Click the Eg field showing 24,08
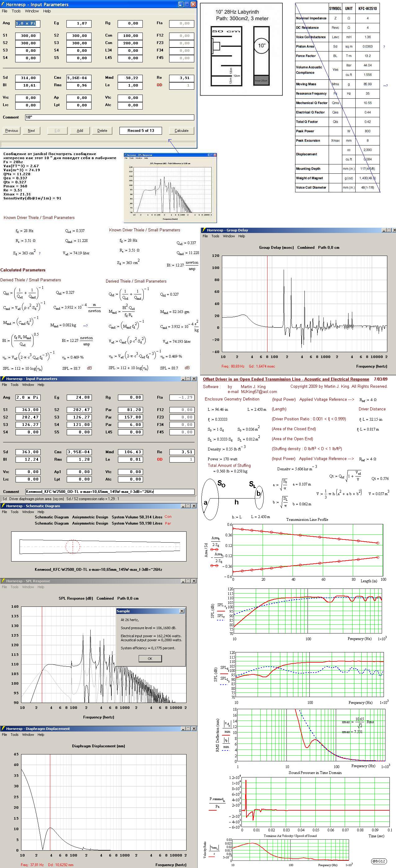This screenshot has width=396, height=868. click(x=79, y=398)
